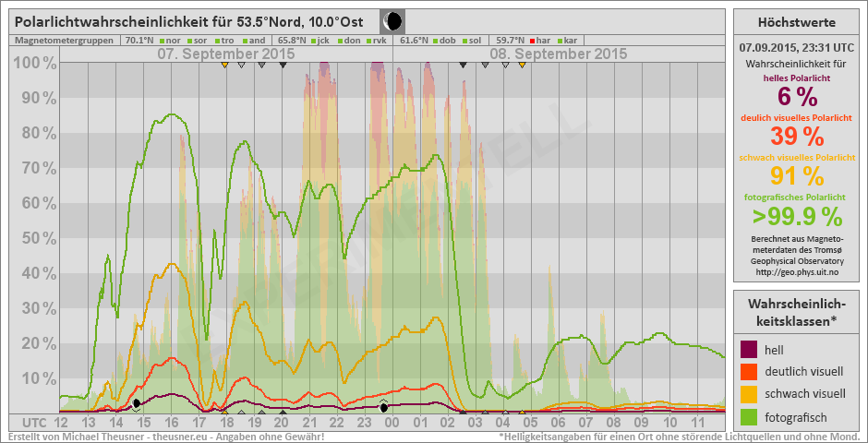868x443 pixels.
Task: Click the dark purple 'hell' legend swatch
Action: click(x=750, y=350)
